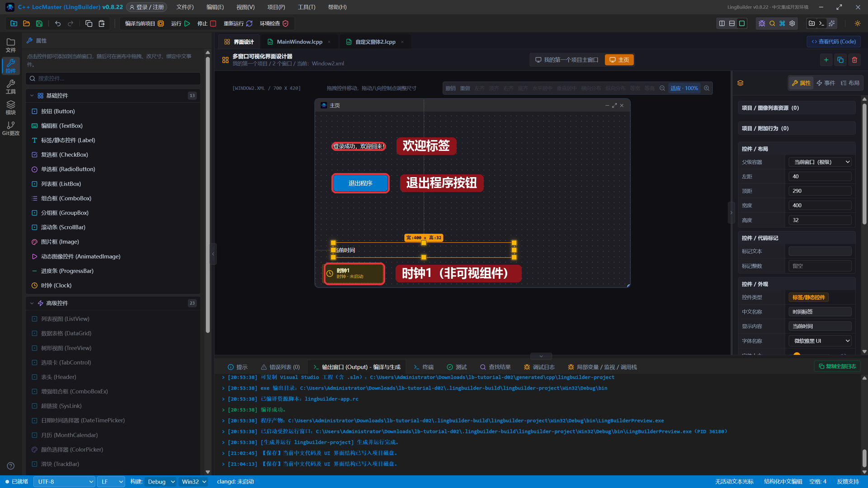Save with the green disk icon

[x=39, y=23]
